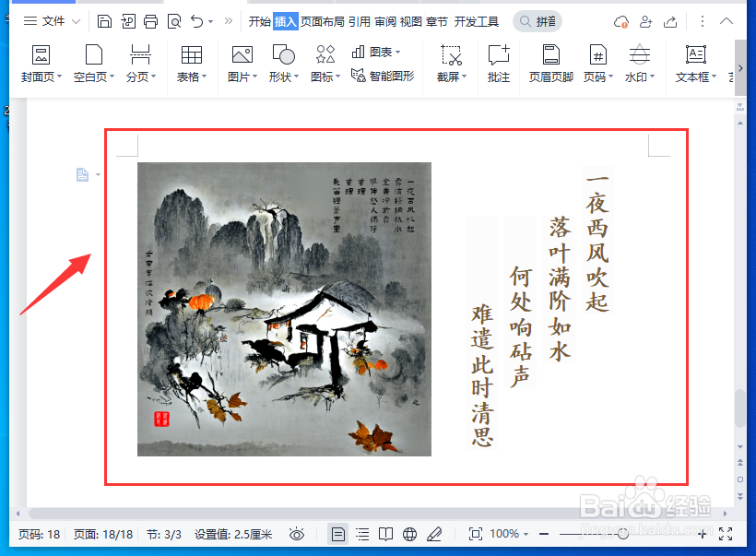Open the 章节 tab
This screenshot has width=756, height=556.
point(436,22)
